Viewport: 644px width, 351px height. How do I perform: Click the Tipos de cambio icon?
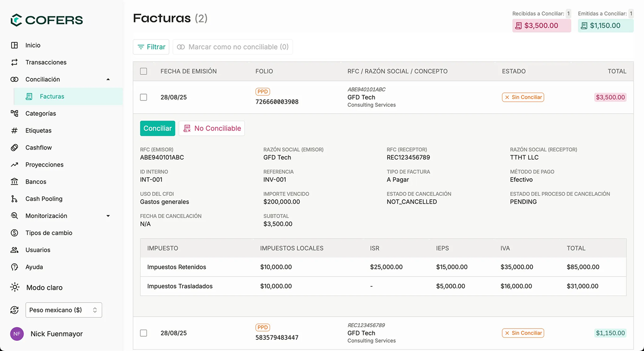[15, 233]
